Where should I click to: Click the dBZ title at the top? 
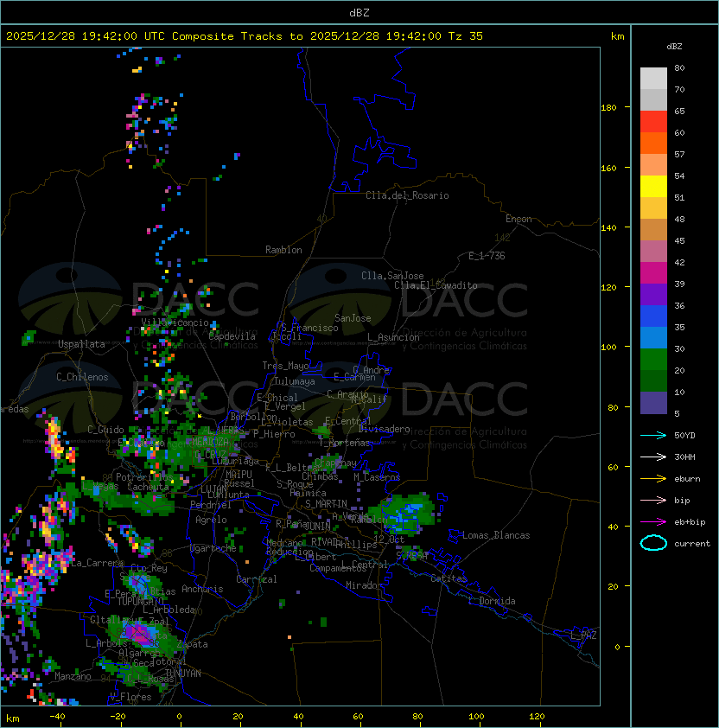click(359, 12)
